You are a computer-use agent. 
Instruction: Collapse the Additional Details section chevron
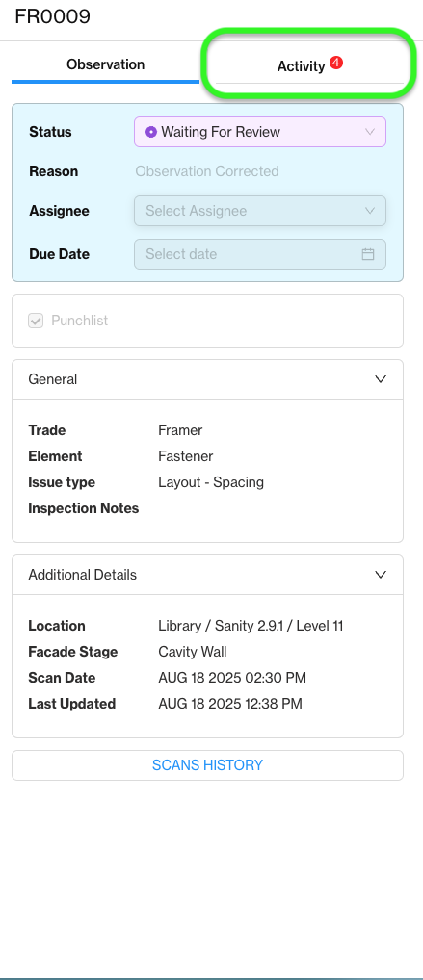click(x=381, y=575)
